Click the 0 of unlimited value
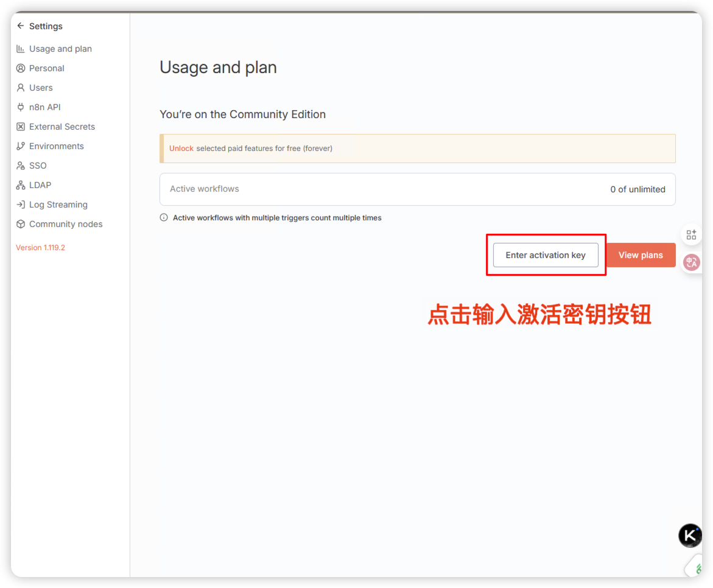Viewport: 713px width, 588px height. coord(637,190)
